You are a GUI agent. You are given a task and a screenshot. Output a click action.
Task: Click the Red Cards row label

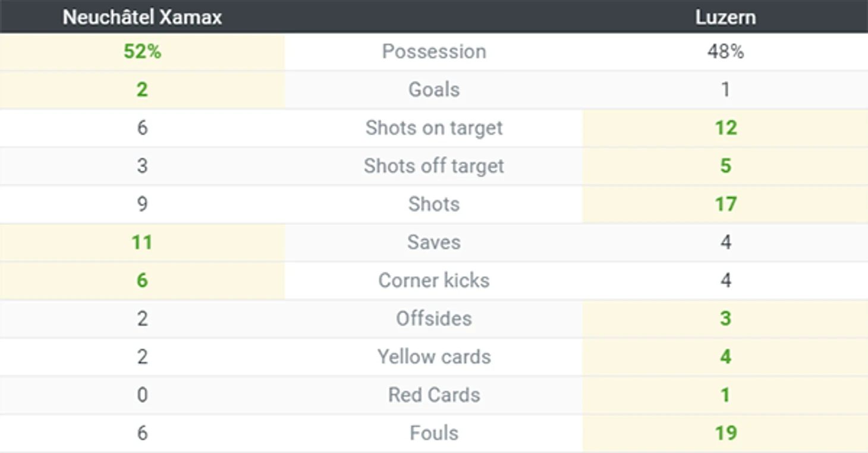point(434,395)
